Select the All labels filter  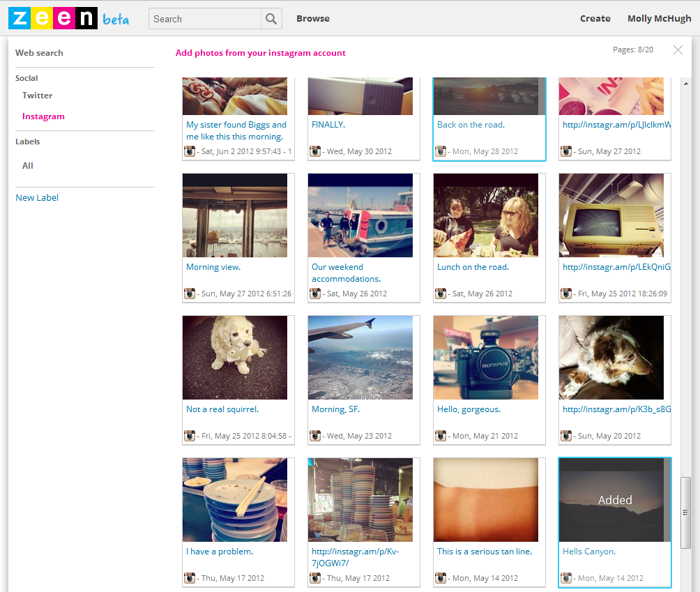tap(28, 166)
